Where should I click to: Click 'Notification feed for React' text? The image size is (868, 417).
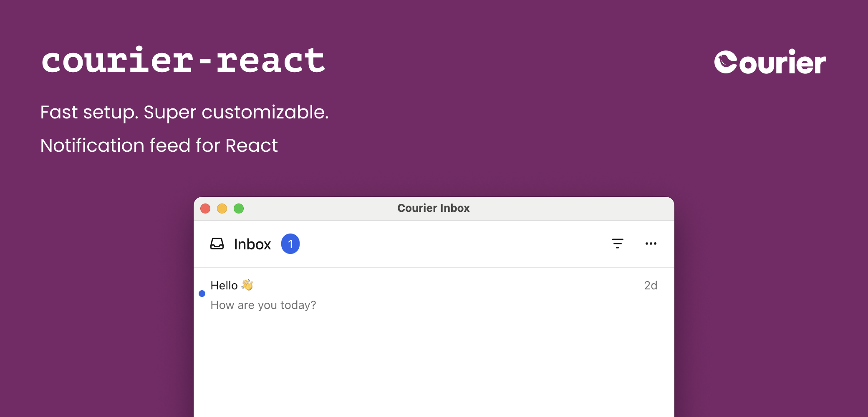pos(159,146)
